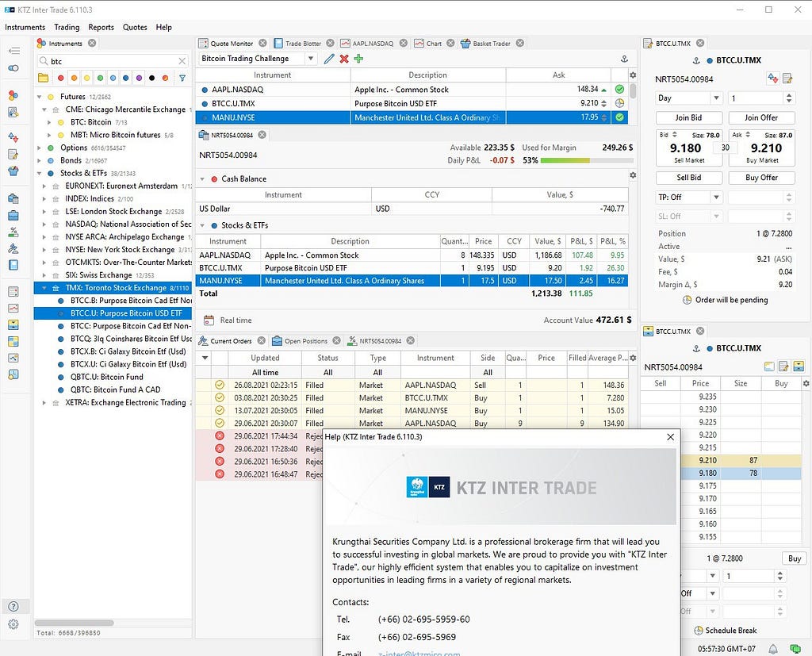The width and height of the screenshot is (812, 656).
Task: Close the Quote Monitor tab
Action: pyautogui.click(x=263, y=43)
